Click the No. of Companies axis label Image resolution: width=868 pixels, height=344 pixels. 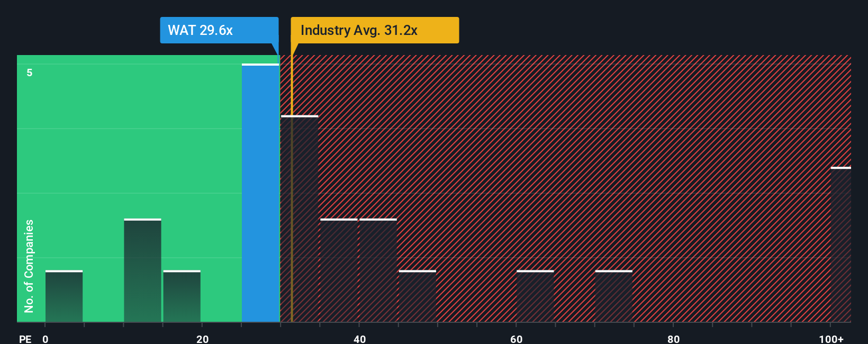point(29,266)
